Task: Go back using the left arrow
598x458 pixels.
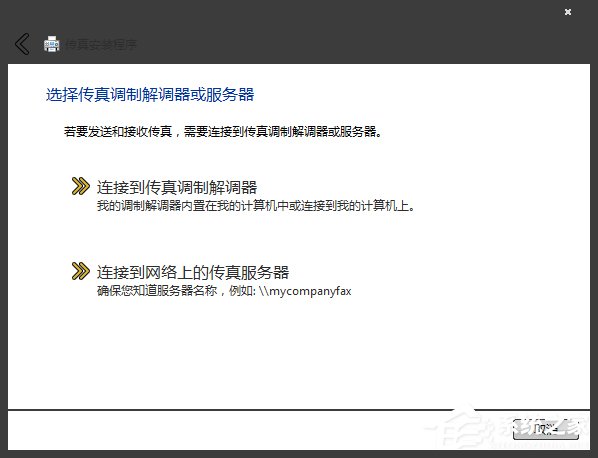Action: click(x=22, y=44)
